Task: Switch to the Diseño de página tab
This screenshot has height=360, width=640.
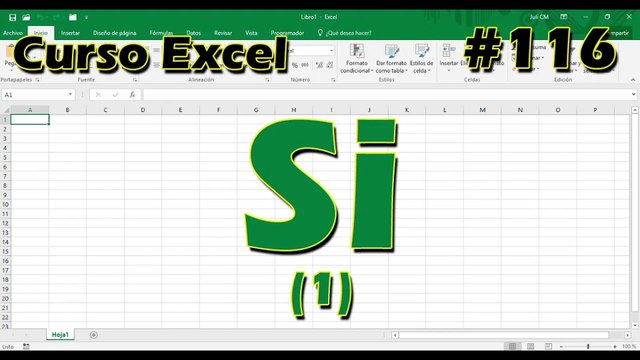Action: tap(114, 33)
